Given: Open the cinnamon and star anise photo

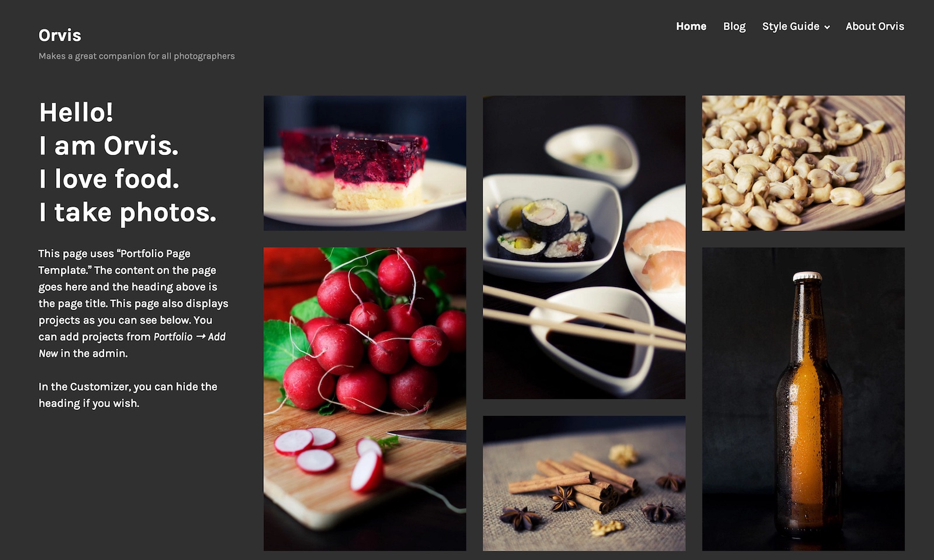Looking at the screenshot, I should click(x=584, y=483).
